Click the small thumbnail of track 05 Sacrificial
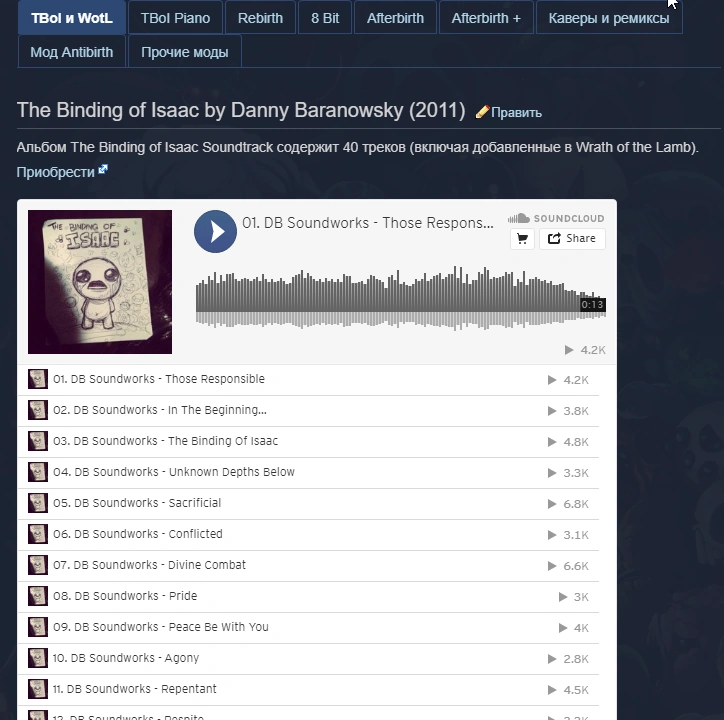 38,503
